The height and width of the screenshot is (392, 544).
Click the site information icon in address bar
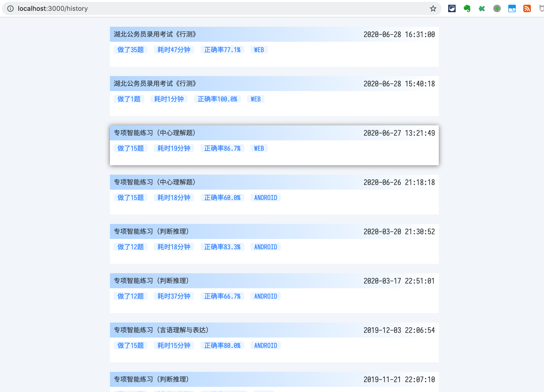(x=10, y=8)
